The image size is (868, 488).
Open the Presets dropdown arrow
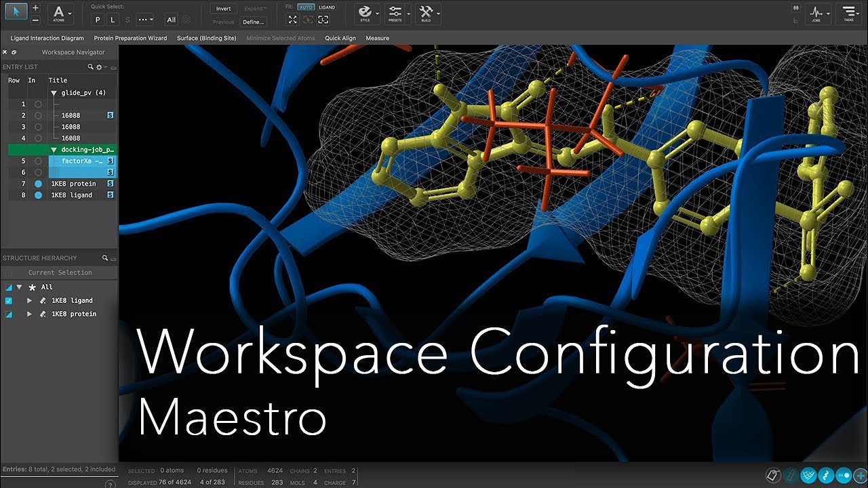(408, 13)
